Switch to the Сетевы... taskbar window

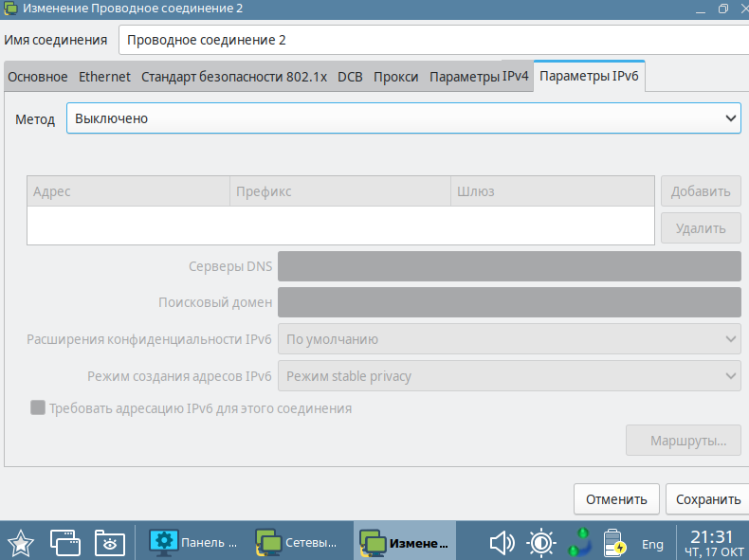297,543
